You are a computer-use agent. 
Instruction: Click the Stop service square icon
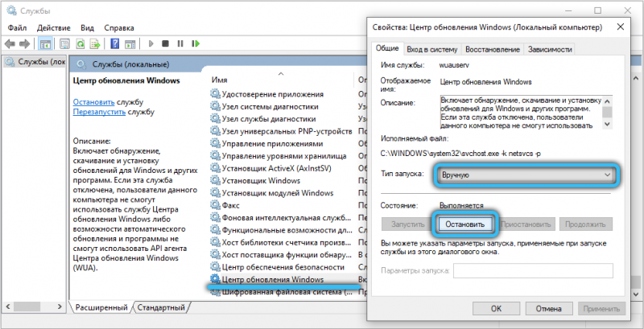pos(165,43)
